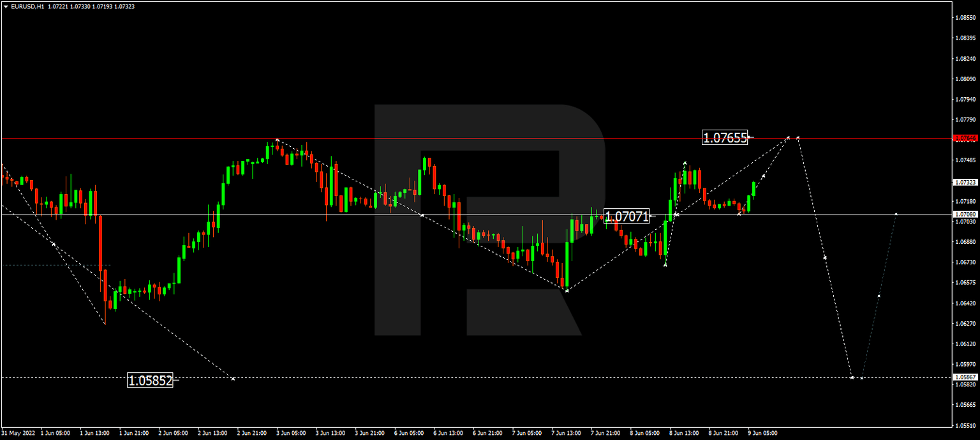Click the 31 May 2022 date label
This screenshot has width=980, height=440.
pyautogui.click(x=17, y=432)
